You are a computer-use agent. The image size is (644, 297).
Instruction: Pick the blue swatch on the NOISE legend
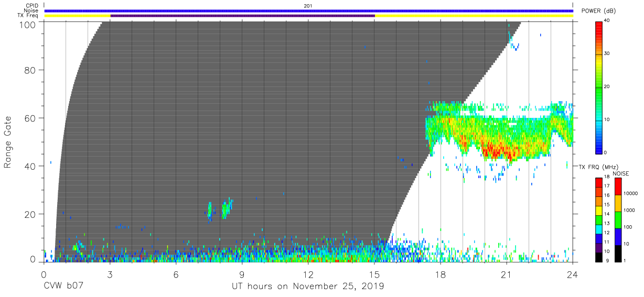click(618, 236)
